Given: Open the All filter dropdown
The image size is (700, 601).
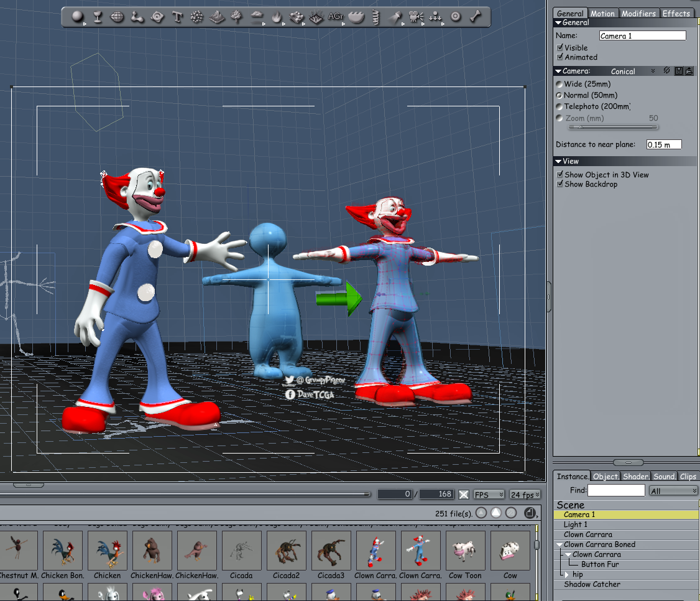Looking at the screenshot, I should pyautogui.click(x=673, y=491).
